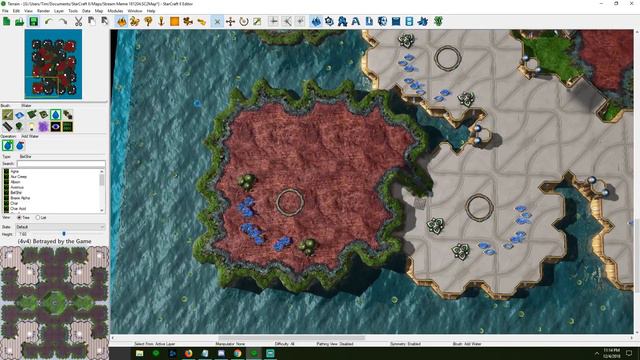Save the map with floppy icon
Screen dimensions: 640x360
pos(33,22)
